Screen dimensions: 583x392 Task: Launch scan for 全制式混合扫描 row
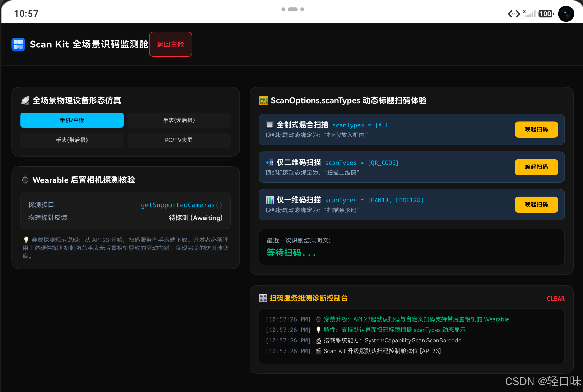[536, 129]
